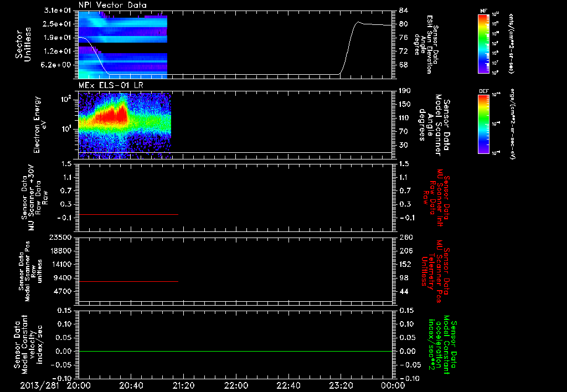Click the 'Model Scanner Angle degrees' axis title
The image size is (567, 392).
(434, 125)
